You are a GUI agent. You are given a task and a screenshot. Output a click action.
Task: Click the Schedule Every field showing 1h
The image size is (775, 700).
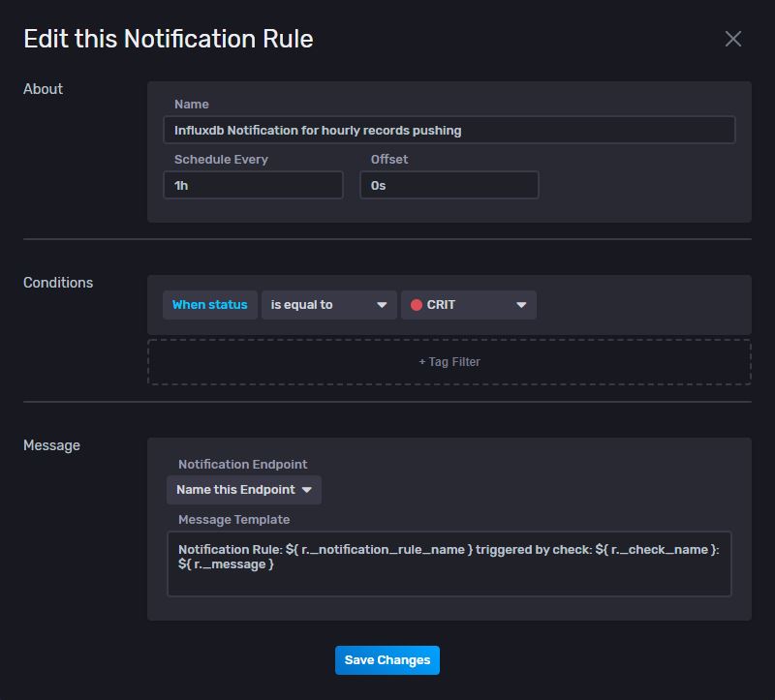253,185
